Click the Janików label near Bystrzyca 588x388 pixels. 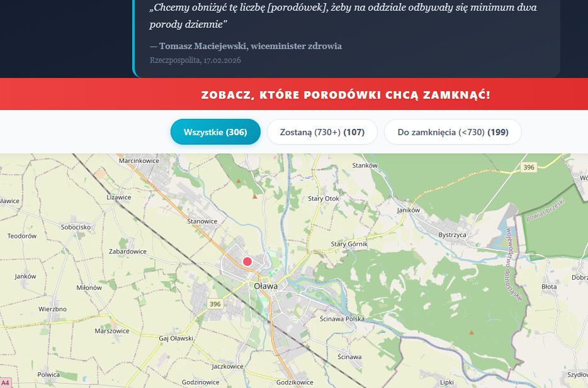[409, 210]
